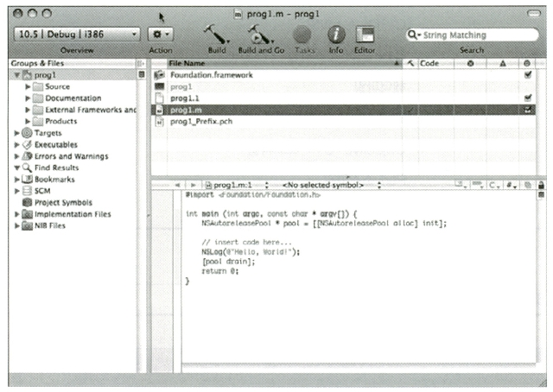
Task: Toggle target checkbox for prog1.1
Action: click(x=527, y=98)
